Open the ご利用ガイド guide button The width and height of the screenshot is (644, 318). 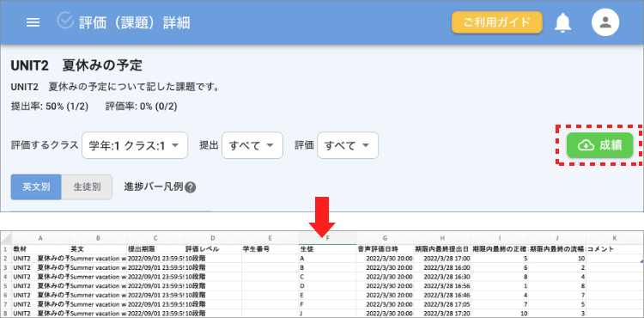pos(497,22)
